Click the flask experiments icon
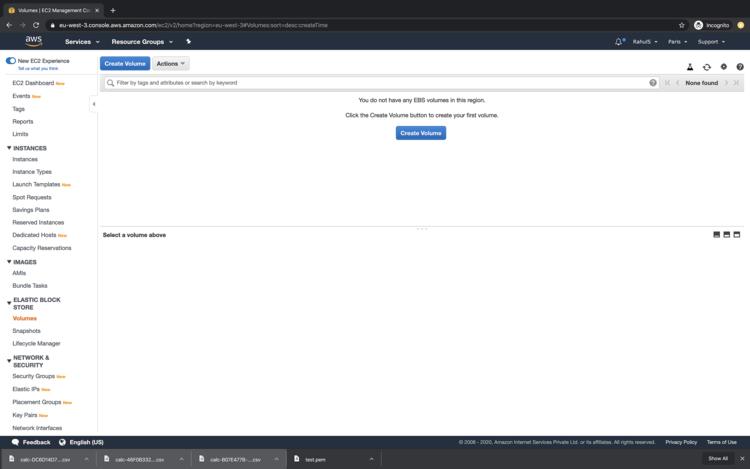This screenshot has width=750, height=469. [x=690, y=66]
